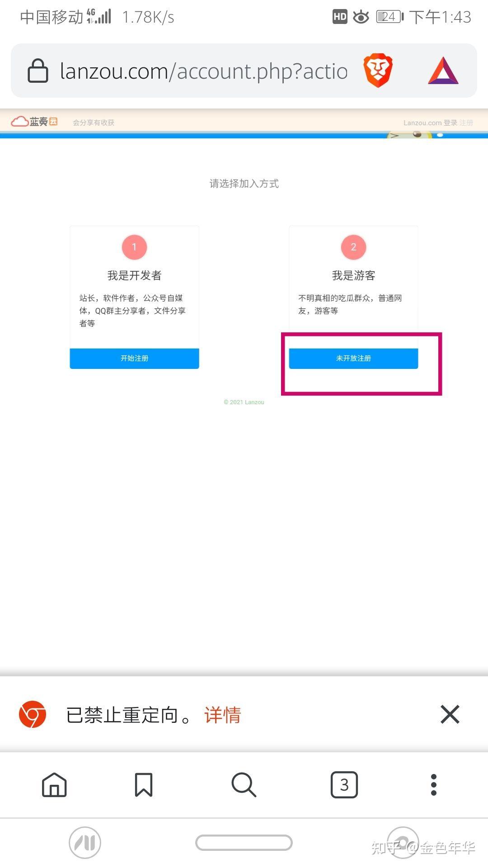Select the 我是开发者 option card
The height and width of the screenshot is (868, 488).
coord(134,297)
